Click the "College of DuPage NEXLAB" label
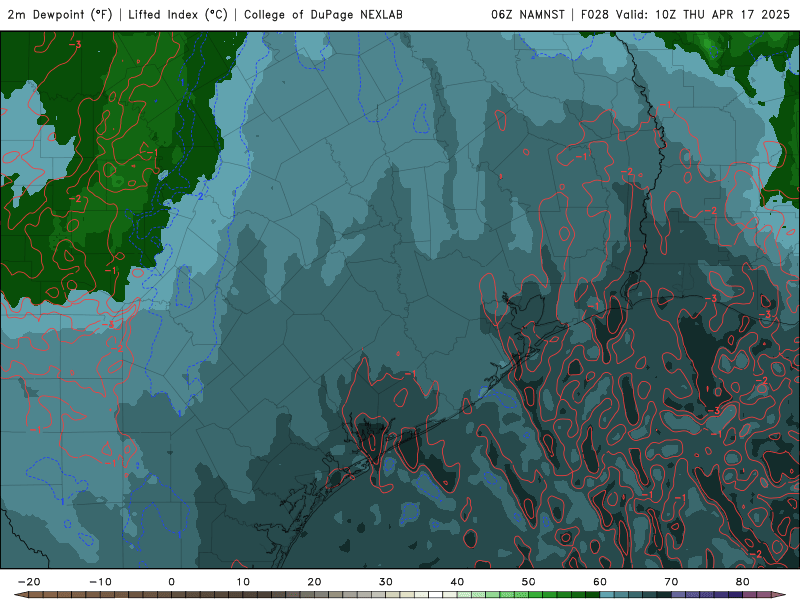Image resolution: width=800 pixels, height=600 pixels. 323,15
